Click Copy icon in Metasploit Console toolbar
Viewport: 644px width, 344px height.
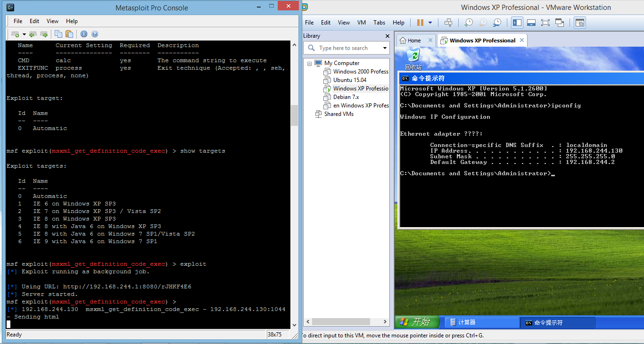coord(58,34)
